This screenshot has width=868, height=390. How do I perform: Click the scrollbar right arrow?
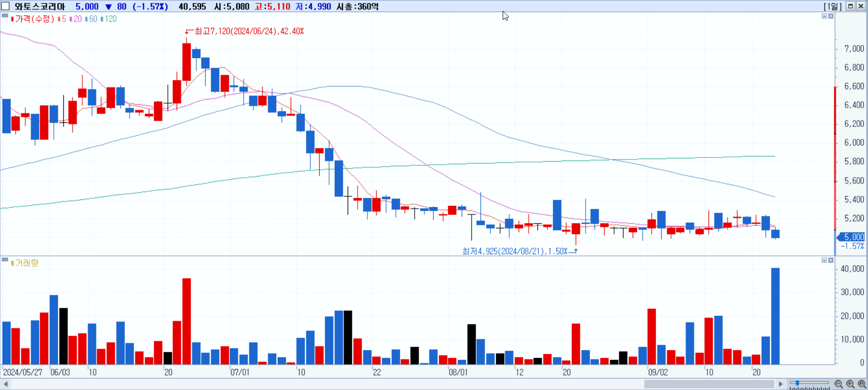coord(781,384)
